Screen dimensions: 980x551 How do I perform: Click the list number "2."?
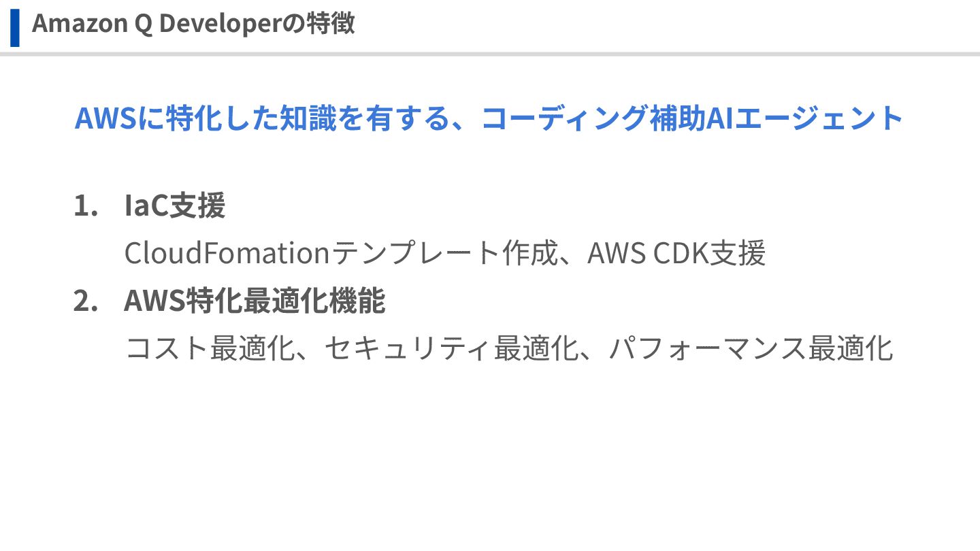click(x=86, y=301)
